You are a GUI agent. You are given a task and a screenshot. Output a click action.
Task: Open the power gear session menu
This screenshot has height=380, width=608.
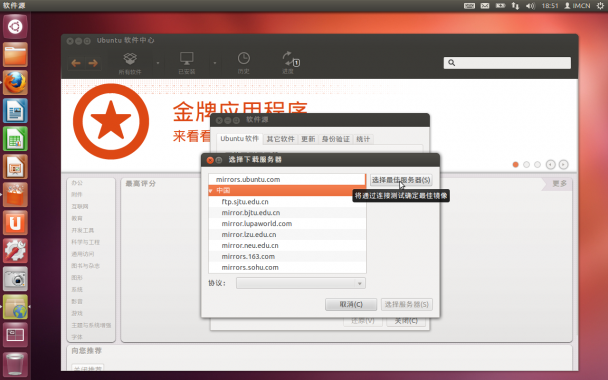point(600,6)
